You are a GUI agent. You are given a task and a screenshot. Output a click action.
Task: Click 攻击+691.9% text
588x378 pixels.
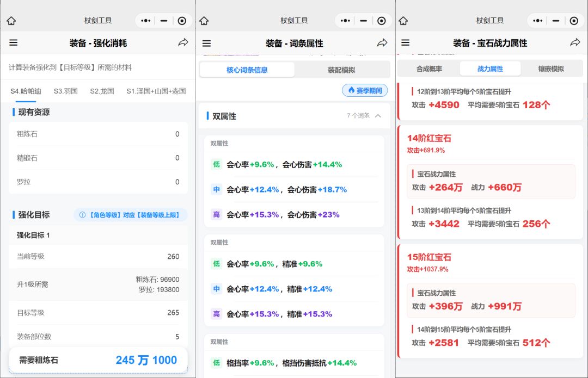(426, 150)
